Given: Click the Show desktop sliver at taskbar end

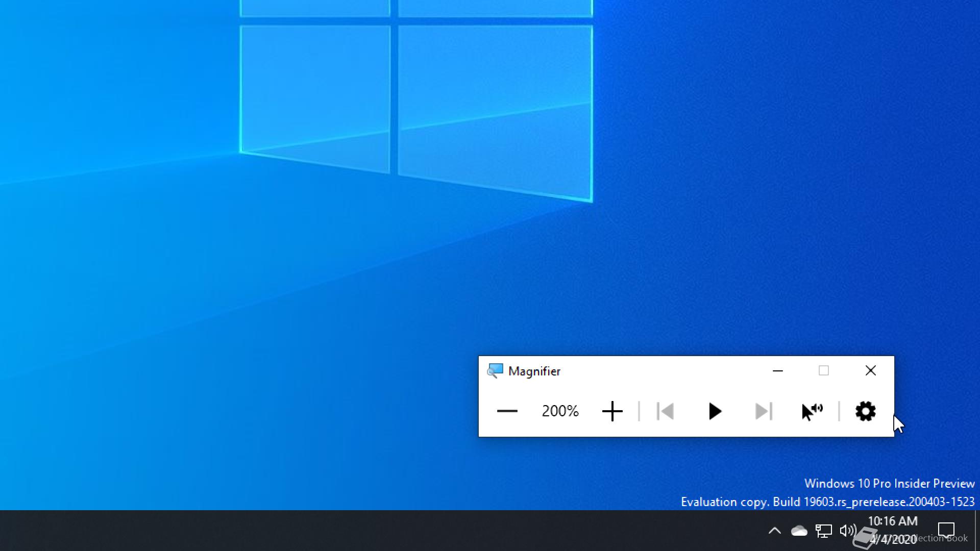Looking at the screenshot, I should click(x=977, y=531).
